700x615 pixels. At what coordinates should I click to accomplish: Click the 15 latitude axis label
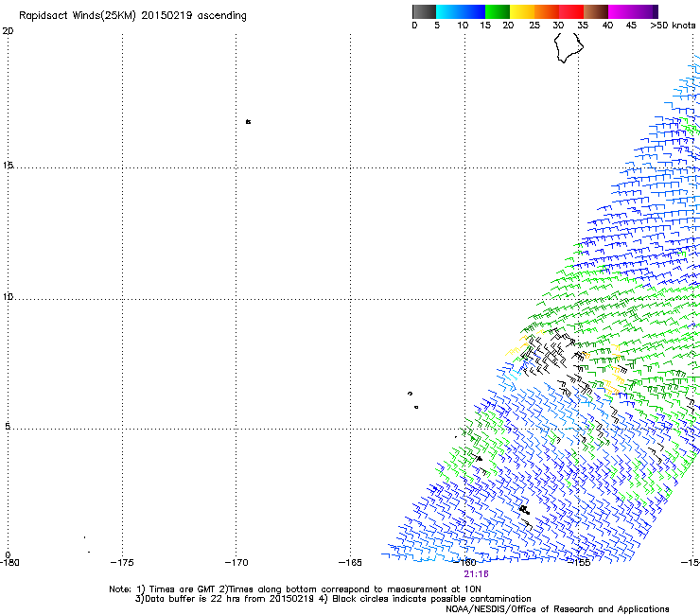(8, 166)
